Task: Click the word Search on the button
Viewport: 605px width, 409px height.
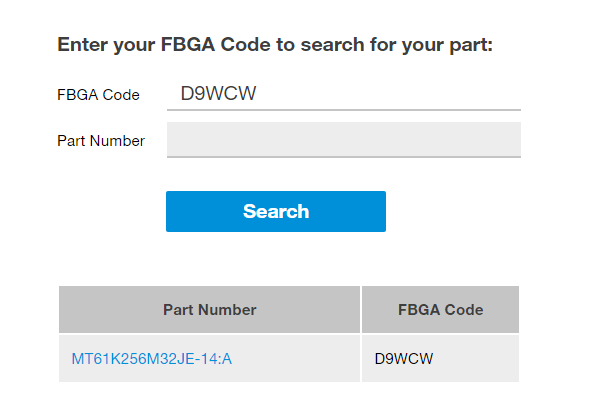Action: click(276, 211)
